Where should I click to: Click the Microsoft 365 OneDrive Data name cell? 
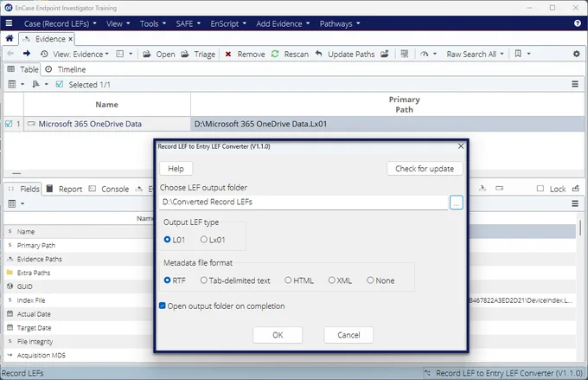click(107, 124)
